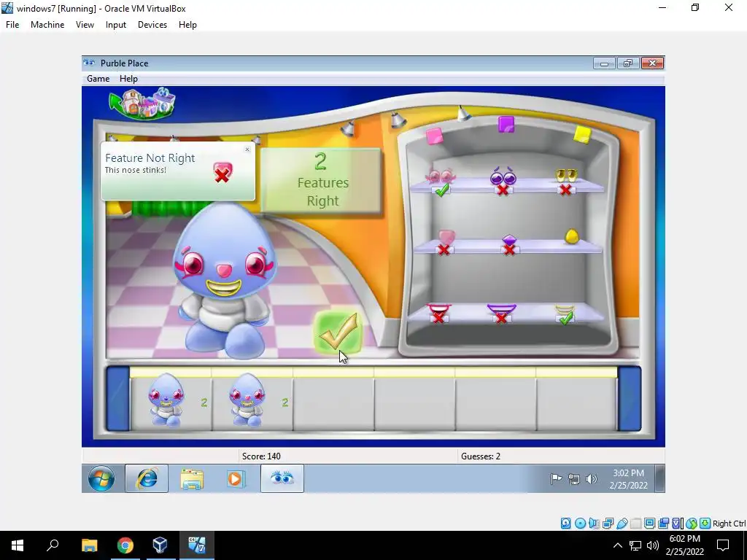Select the yellow eyes on top shelf
Screen dimensions: 747x560
point(566,175)
